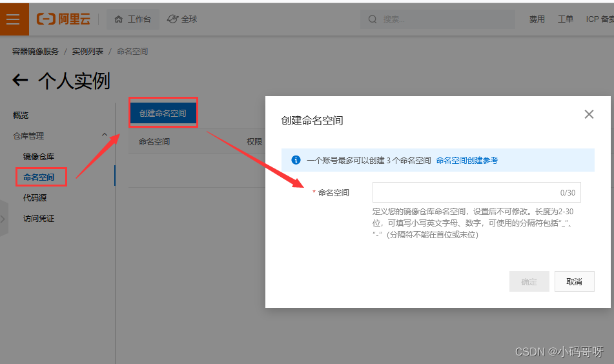
Task: Click the 权限 column header
Action: point(254,142)
